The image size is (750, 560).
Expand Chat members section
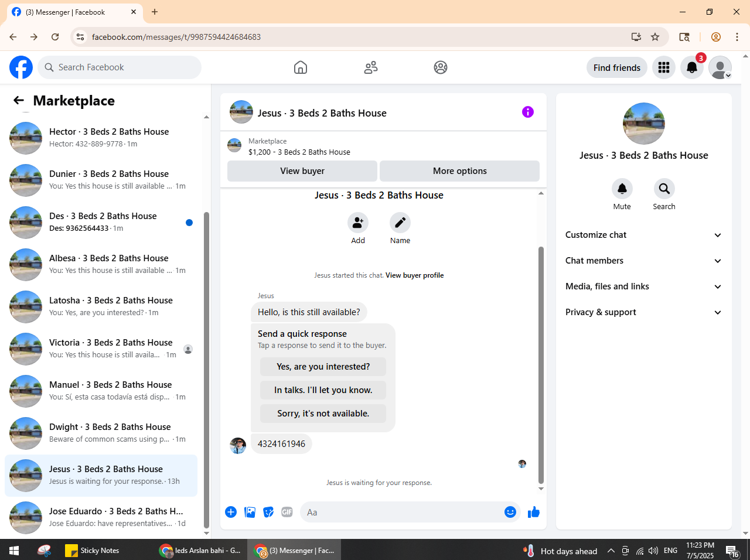pos(643,261)
